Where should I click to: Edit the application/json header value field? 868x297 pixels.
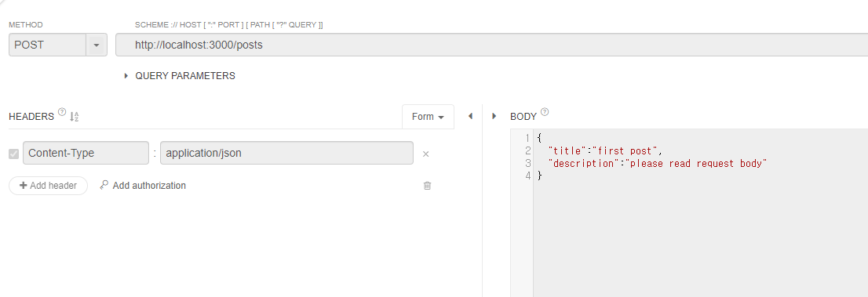click(286, 153)
